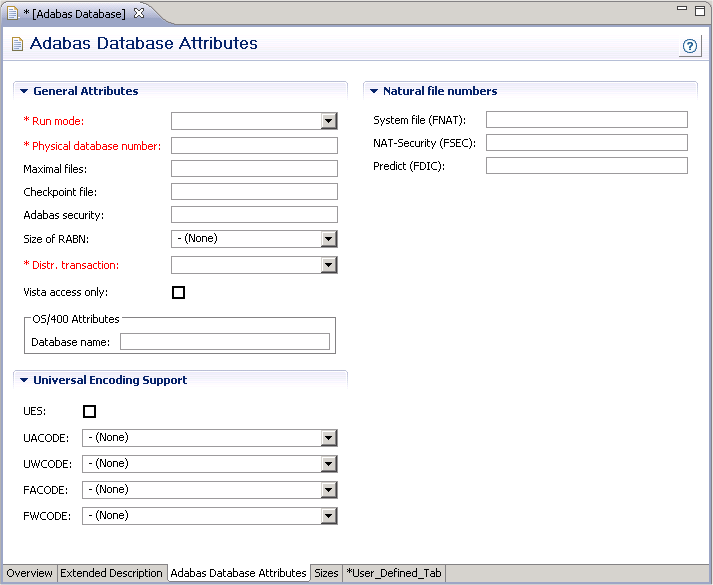Viewport: 713px width, 585px height.
Task: Open the Run mode dropdown
Action: 328,121
